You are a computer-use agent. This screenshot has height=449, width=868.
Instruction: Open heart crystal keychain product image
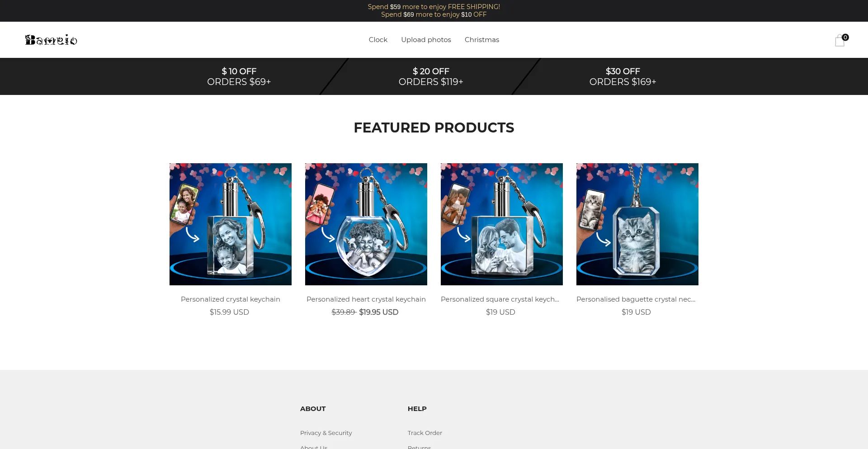click(x=366, y=224)
